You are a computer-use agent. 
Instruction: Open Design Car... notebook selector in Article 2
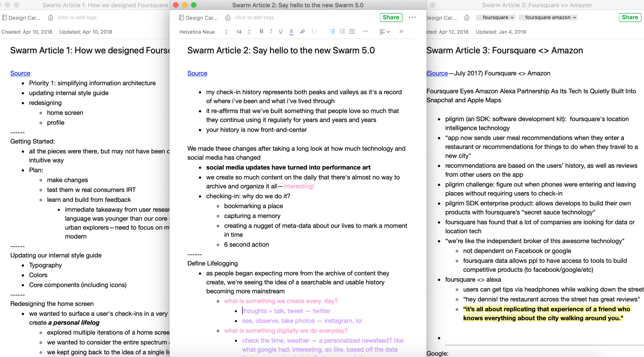click(x=201, y=18)
